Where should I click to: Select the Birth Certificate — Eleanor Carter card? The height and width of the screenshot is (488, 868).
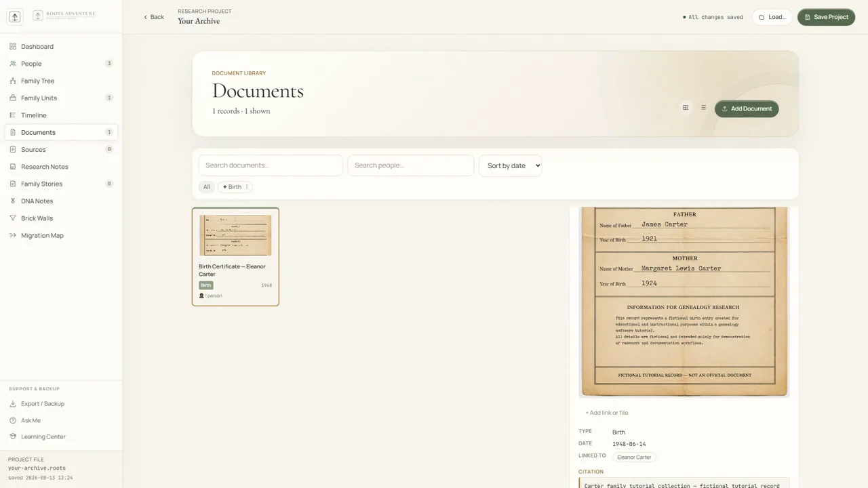coord(235,257)
